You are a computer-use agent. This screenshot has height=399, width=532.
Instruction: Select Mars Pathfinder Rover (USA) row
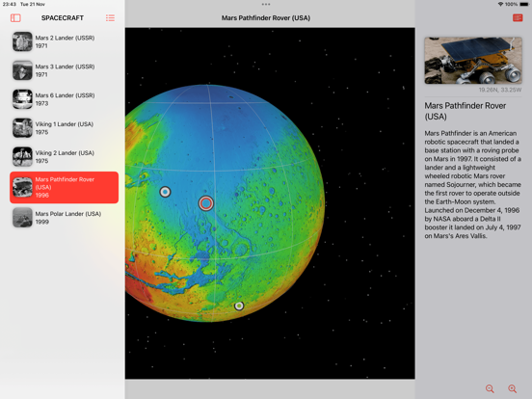pyautogui.click(x=65, y=187)
